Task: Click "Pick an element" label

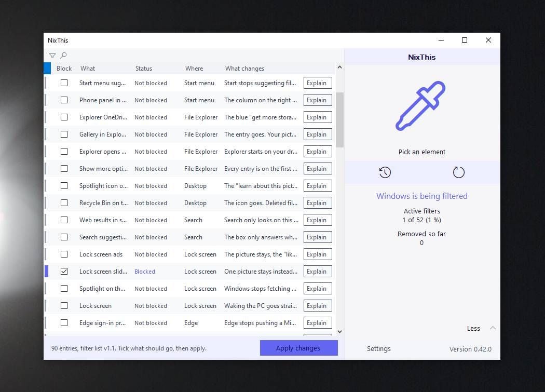Action: pos(421,152)
